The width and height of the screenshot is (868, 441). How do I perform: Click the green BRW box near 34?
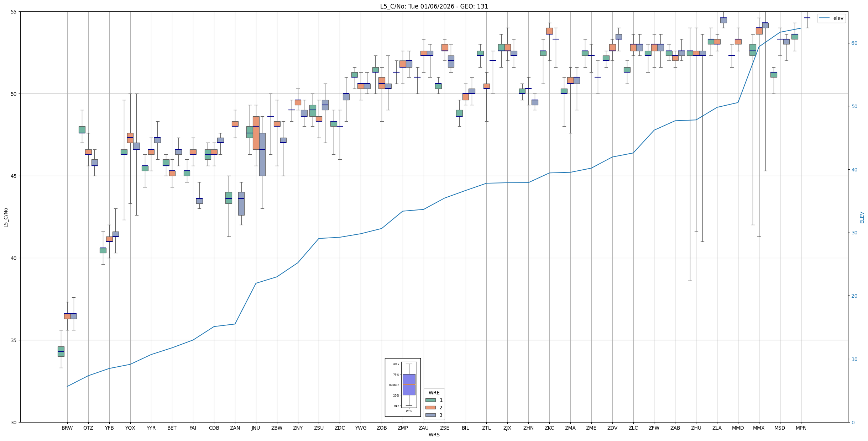click(x=61, y=351)
